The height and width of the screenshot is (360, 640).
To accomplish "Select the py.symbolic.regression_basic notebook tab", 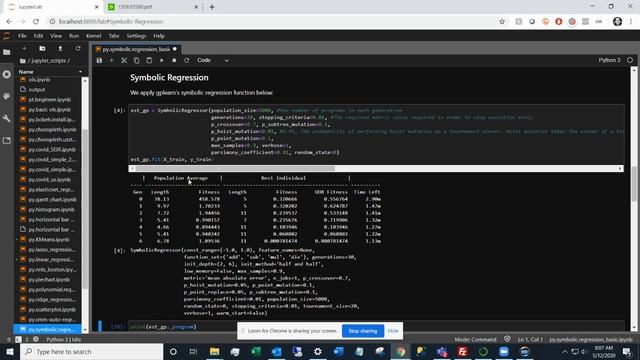I will click(136, 49).
